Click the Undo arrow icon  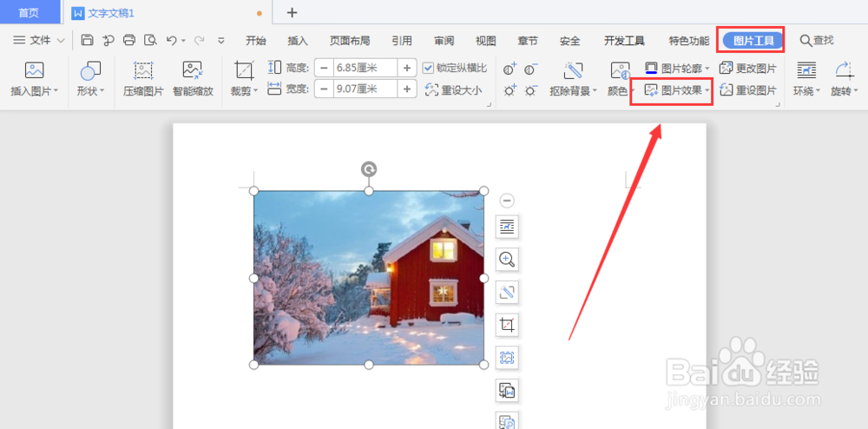pyautogui.click(x=172, y=40)
